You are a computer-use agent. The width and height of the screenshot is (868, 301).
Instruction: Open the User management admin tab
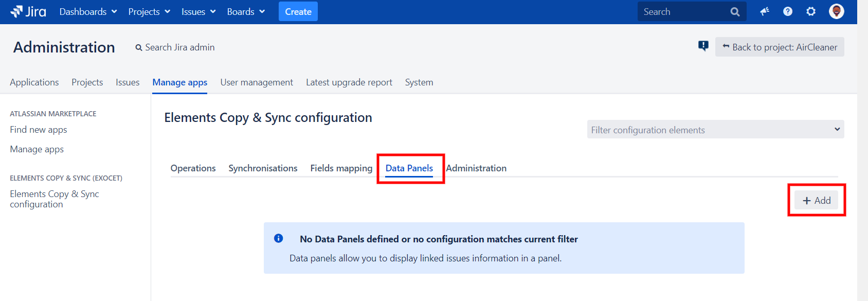pyautogui.click(x=257, y=82)
